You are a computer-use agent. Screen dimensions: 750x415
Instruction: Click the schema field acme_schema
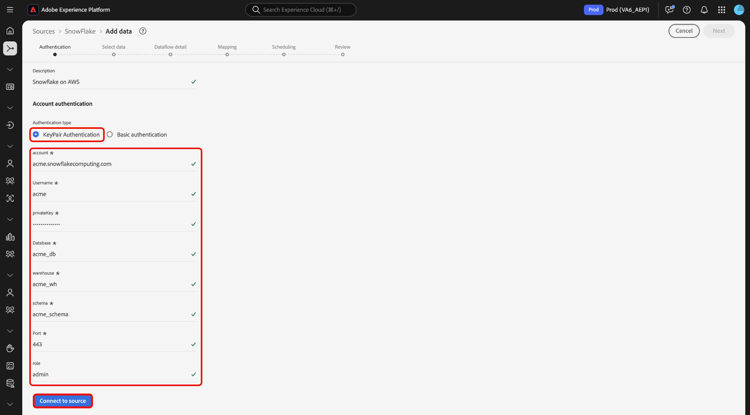[114, 314]
